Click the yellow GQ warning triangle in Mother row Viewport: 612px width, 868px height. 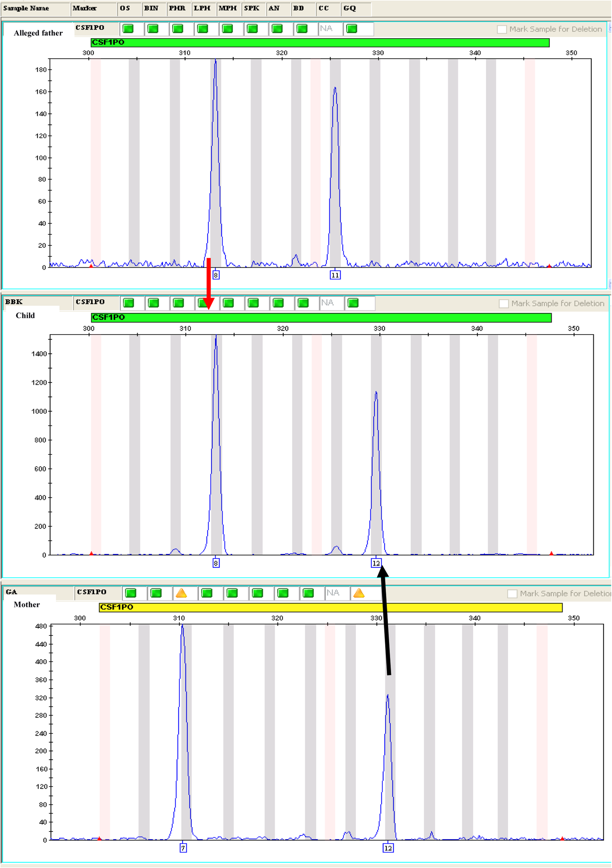pos(359,593)
